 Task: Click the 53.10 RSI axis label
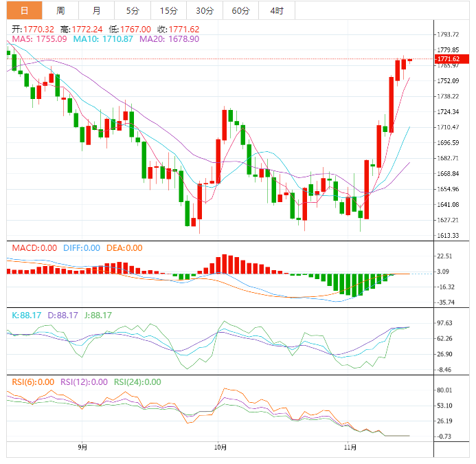[x=444, y=406]
